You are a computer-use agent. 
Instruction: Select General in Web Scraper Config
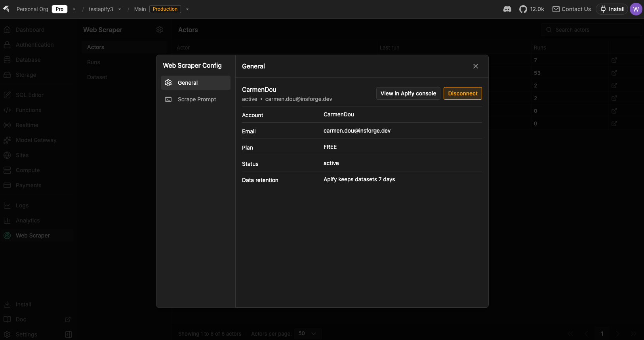point(196,83)
